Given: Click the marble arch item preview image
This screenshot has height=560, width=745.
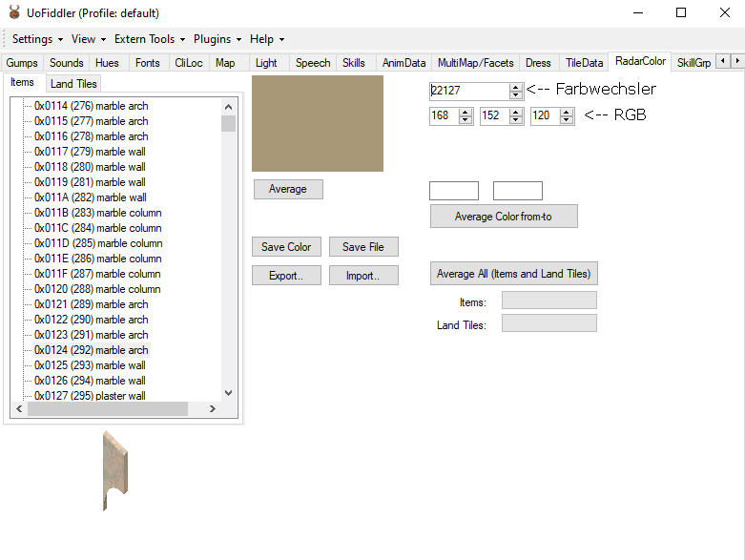Looking at the screenshot, I should 114,470.
